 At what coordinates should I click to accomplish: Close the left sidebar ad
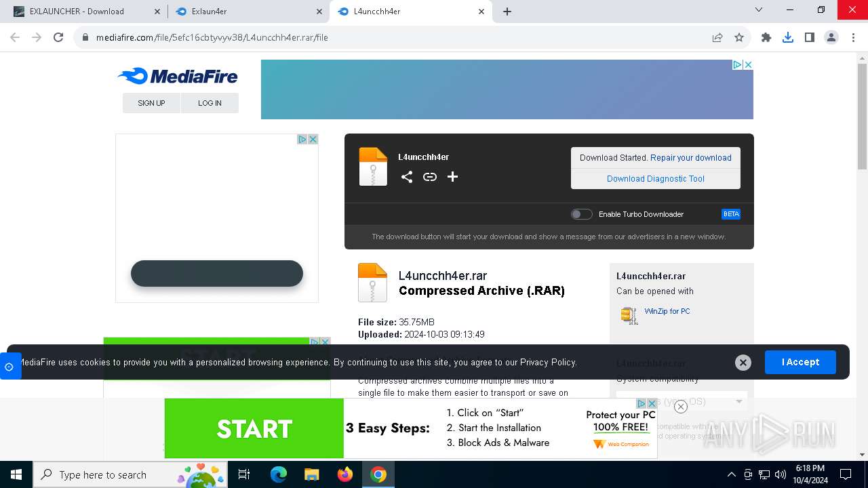click(x=313, y=139)
